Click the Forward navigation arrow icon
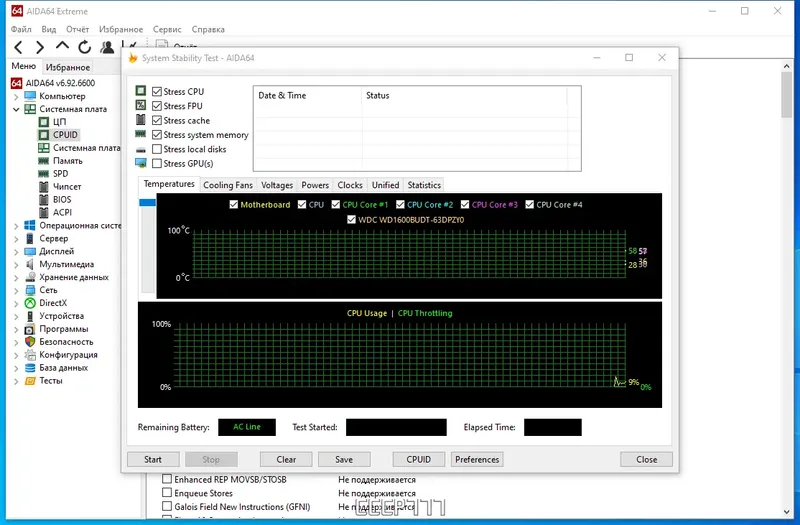This screenshot has height=525, width=800. click(40, 47)
